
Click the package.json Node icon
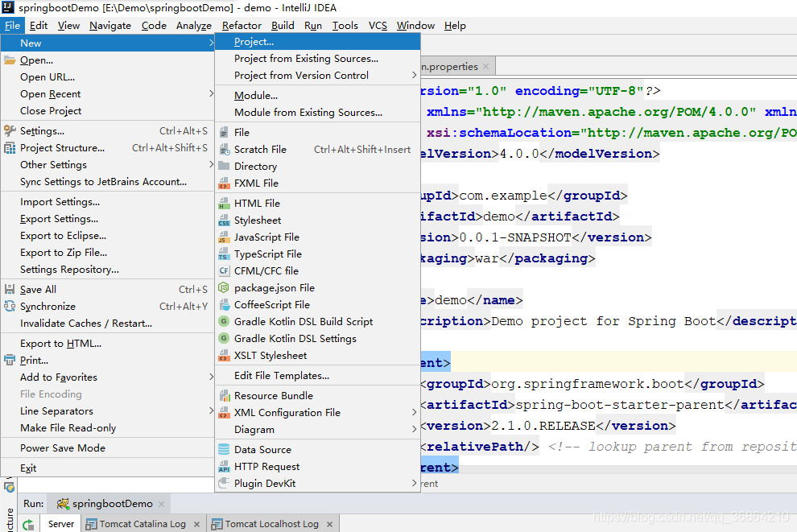coord(224,287)
